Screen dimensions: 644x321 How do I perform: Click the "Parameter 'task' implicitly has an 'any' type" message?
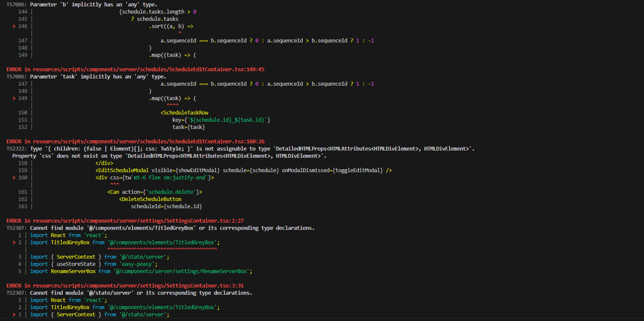click(x=98, y=77)
